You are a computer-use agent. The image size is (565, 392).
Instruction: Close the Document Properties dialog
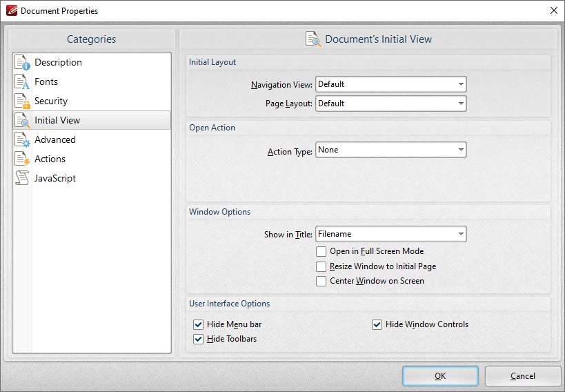[x=553, y=10]
